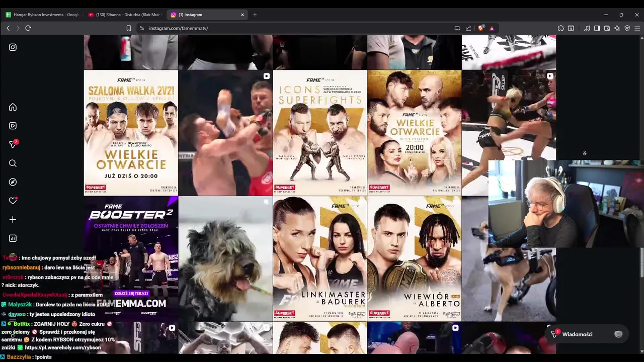Click the Instagram logo in sidebar

[x=13, y=47]
